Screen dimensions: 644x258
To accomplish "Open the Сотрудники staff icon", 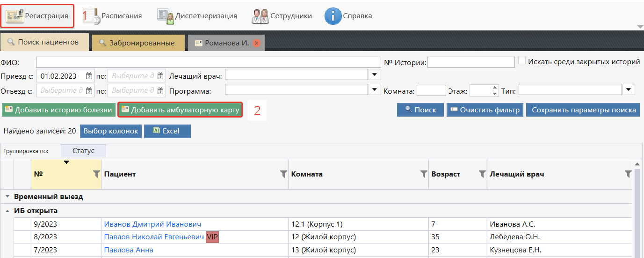I will pos(260,16).
